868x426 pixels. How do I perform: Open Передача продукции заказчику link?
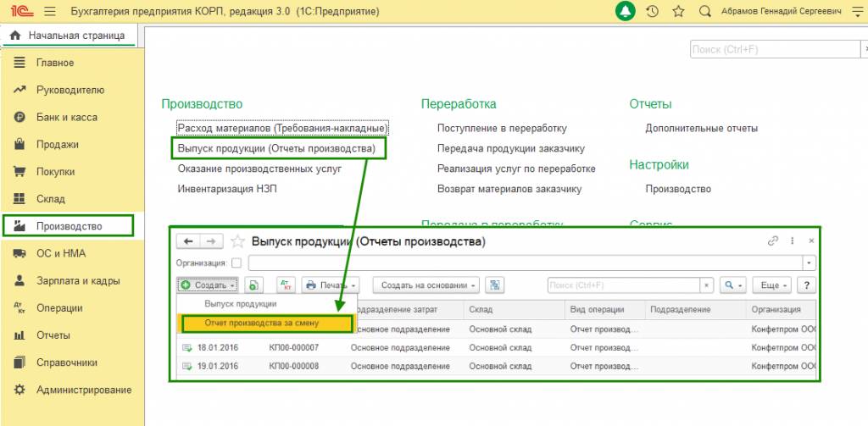(x=511, y=149)
